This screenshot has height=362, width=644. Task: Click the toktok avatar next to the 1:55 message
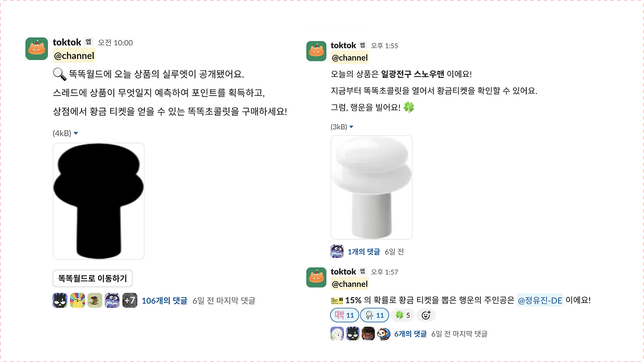point(316,51)
